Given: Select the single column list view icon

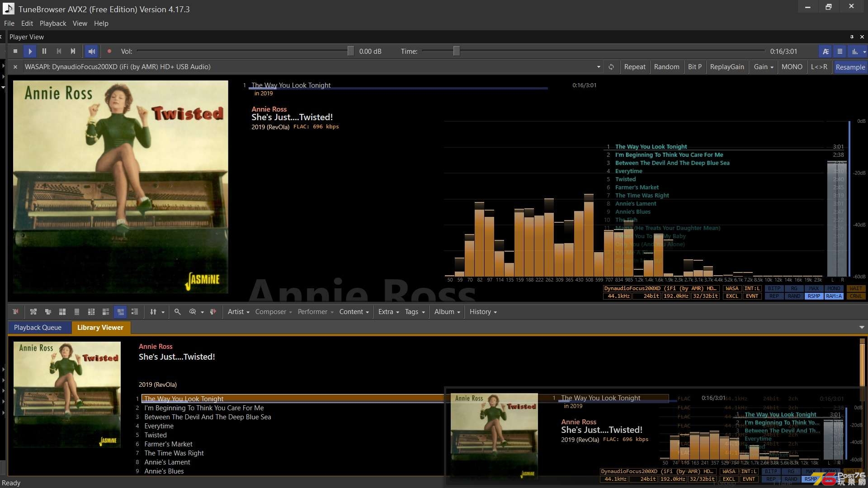Looking at the screenshot, I should (77, 312).
